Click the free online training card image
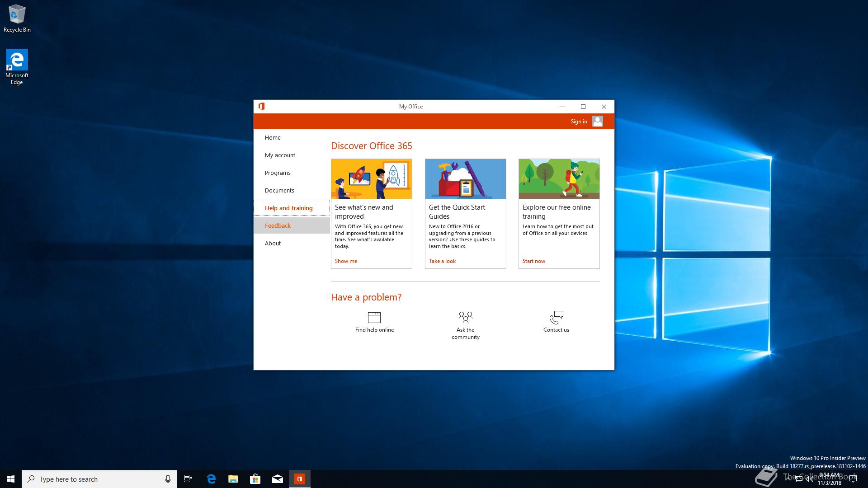The height and width of the screenshot is (488, 868). tap(559, 179)
